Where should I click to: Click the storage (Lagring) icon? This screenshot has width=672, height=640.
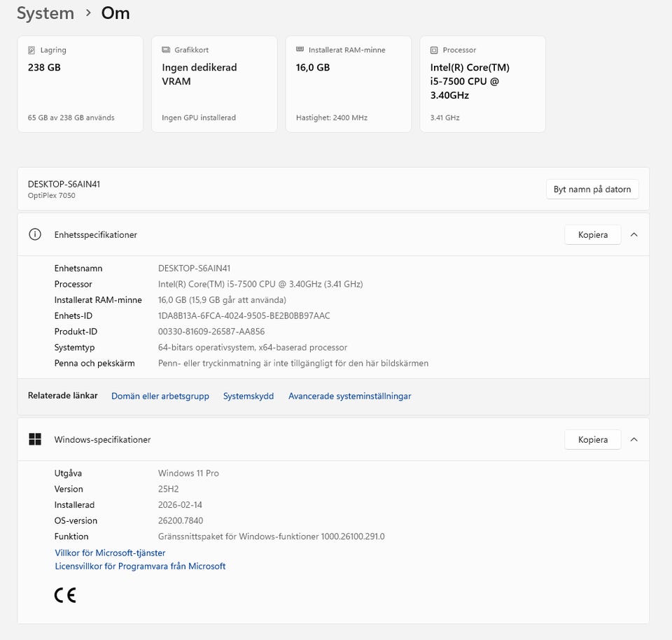click(31, 50)
